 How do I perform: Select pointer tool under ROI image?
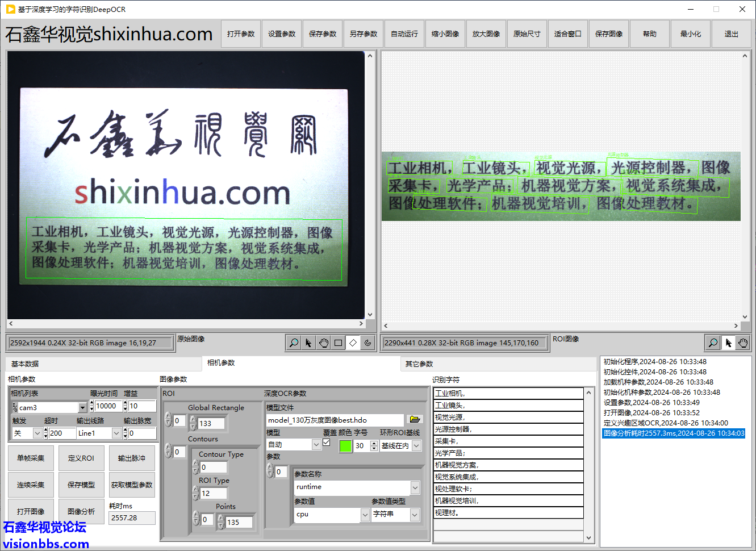tap(728, 343)
